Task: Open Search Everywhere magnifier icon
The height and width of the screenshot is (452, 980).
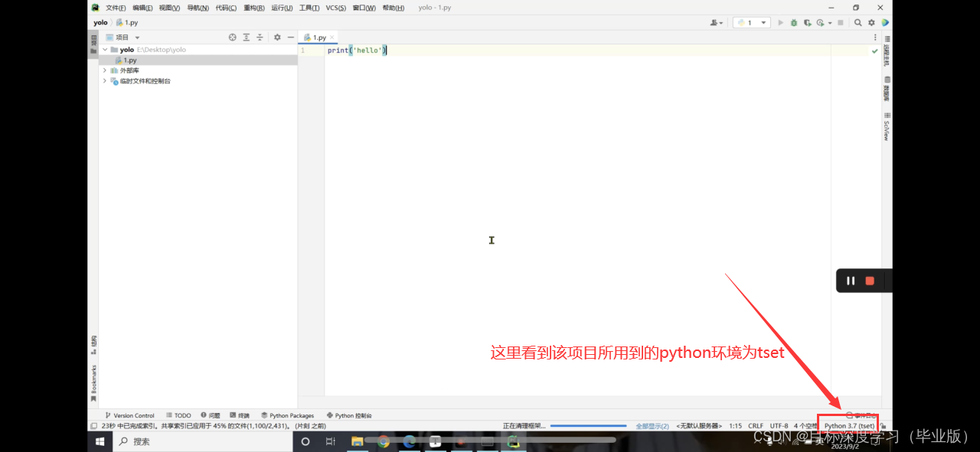Action: (x=858, y=23)
